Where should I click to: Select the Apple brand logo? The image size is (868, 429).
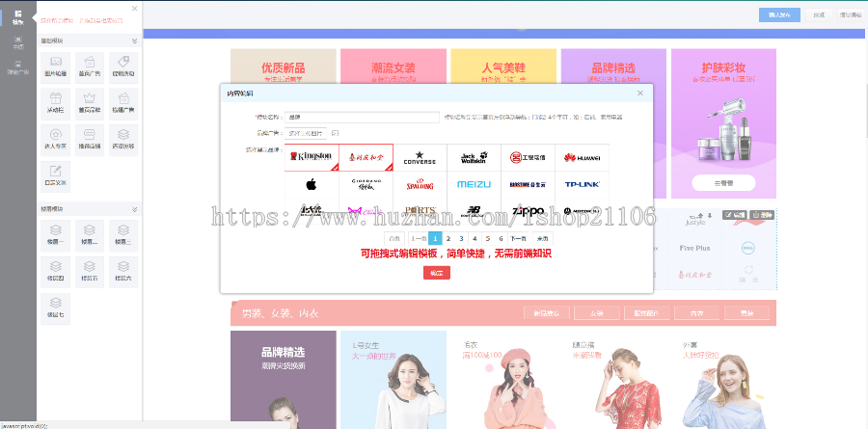(312, 184)
